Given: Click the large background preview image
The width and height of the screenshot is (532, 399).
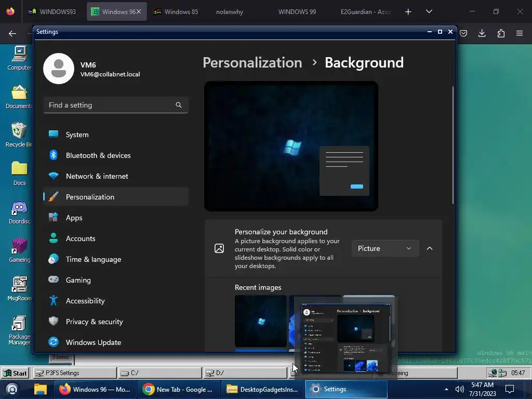Looking at the screenshot, I should coord(291,146).
